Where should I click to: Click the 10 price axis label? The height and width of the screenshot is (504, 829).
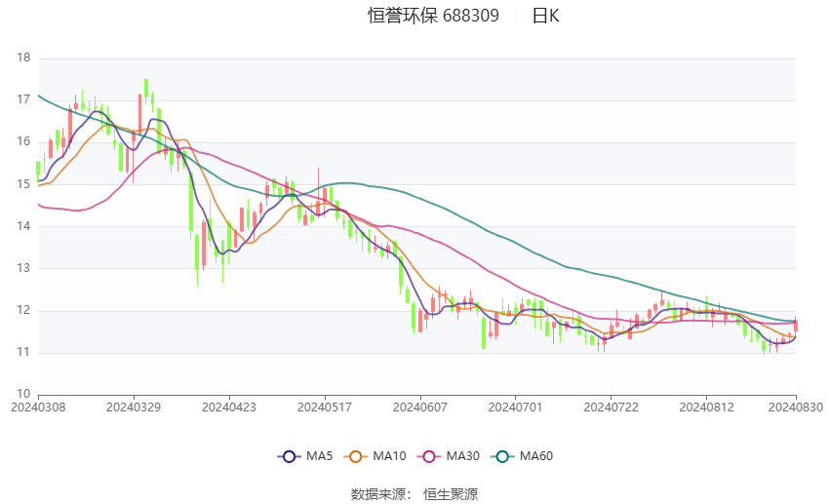(x=24, y=394)
